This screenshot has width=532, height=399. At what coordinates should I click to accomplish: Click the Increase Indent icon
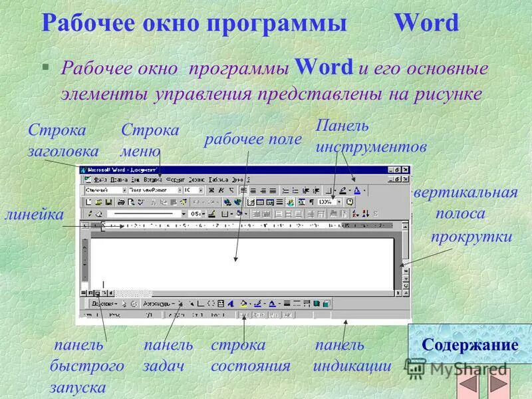point(316,191)
